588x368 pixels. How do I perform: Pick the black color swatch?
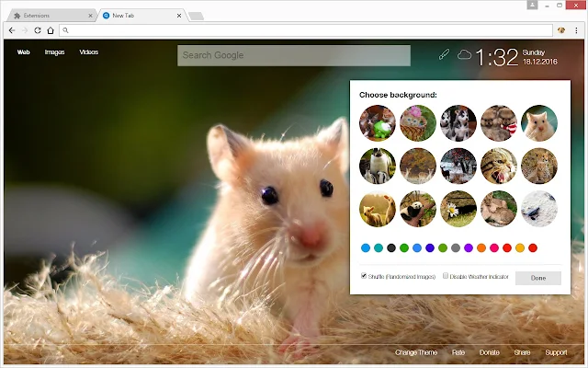(x=391, y=247)
